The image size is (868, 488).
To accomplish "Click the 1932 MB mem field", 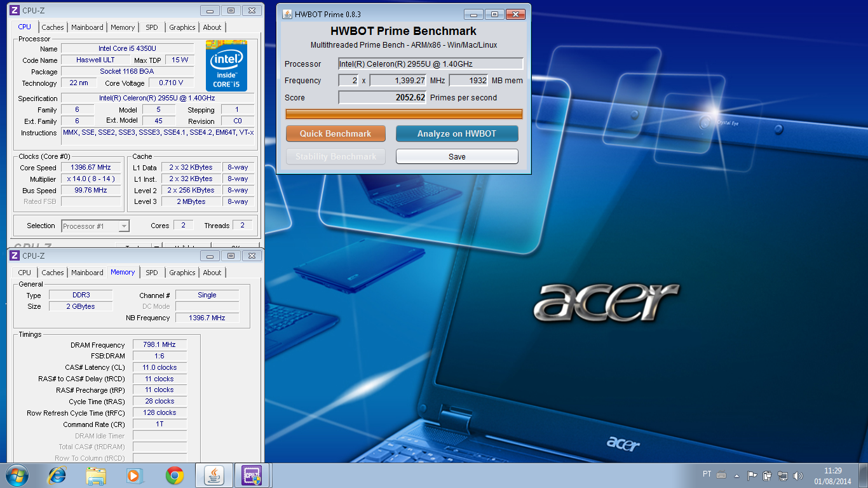I will [x=469, y=80].
